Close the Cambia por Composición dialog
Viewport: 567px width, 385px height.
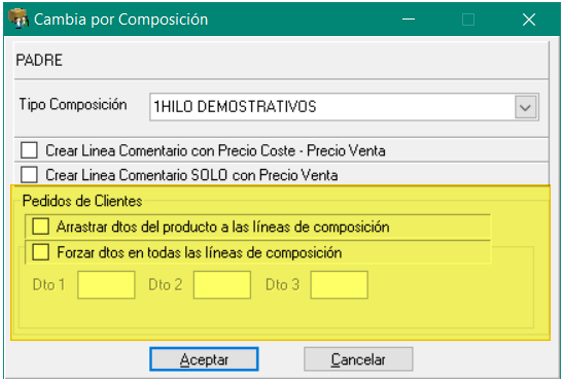coord(529,20)
